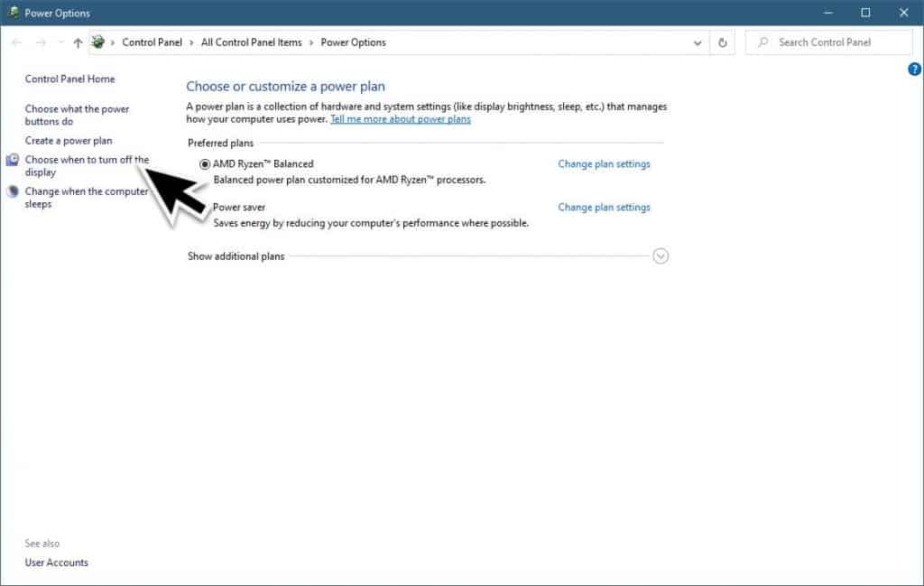Open help via the question mark icon
This screenshot has width=924, height=586.
tap(914, 69)
